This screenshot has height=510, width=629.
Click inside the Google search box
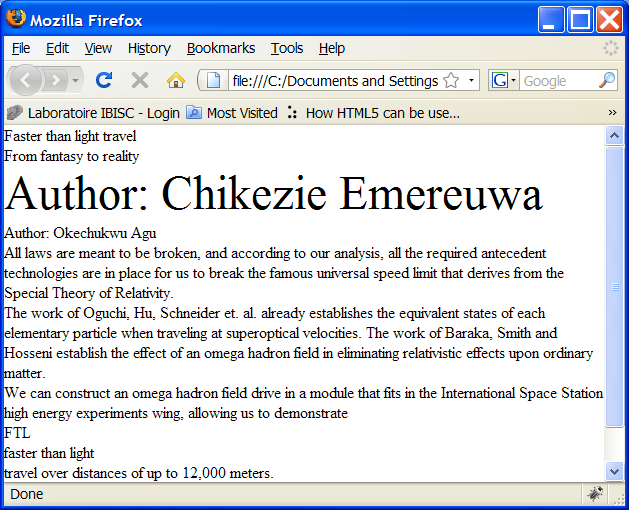click(x=559, y=81)
